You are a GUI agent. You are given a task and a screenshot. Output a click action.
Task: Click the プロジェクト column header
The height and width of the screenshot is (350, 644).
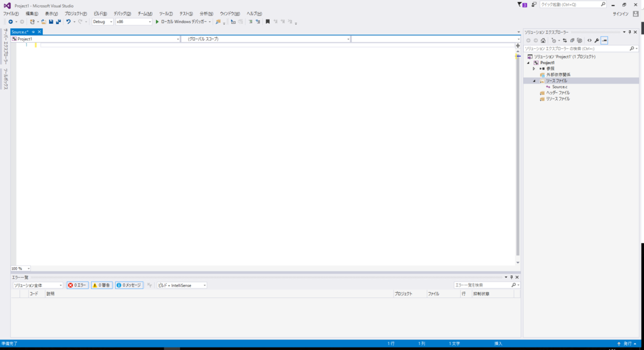point(403,294)
